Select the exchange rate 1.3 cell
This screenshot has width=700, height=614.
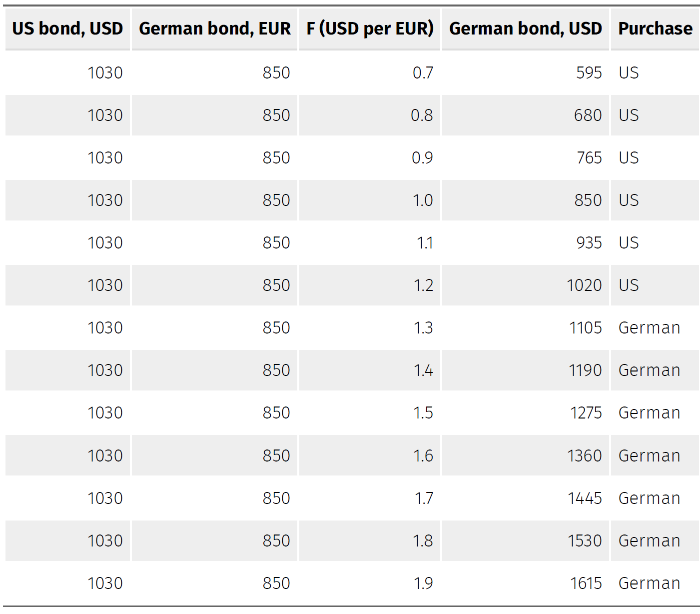(x=423, y=328)
